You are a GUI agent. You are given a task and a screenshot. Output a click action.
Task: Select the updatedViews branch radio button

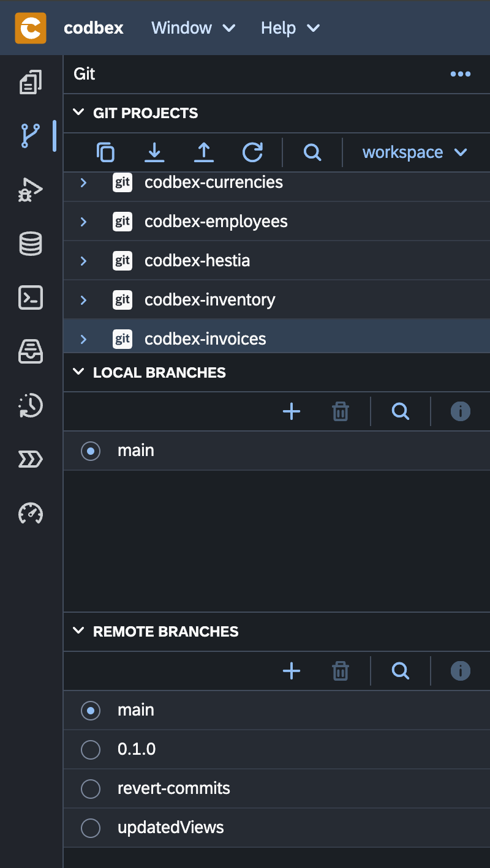point(91,828)
